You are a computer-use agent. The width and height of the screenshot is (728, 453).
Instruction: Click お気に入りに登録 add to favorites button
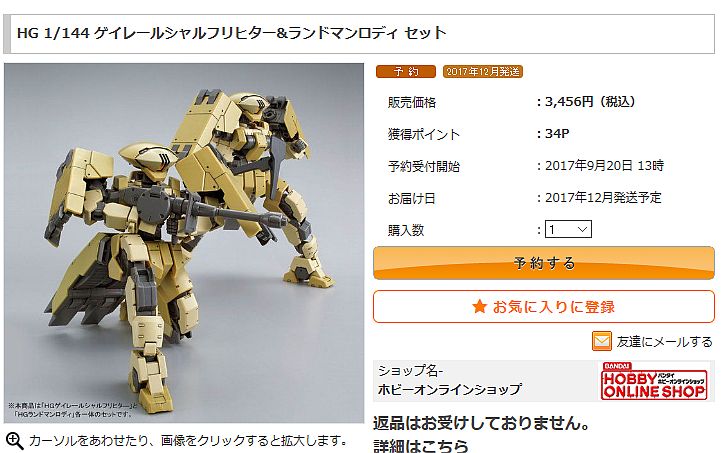click(544, 306)
